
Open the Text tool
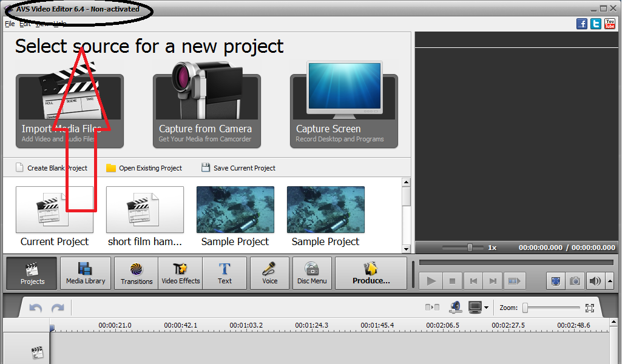pyautogui.click(x=225, y=274)
